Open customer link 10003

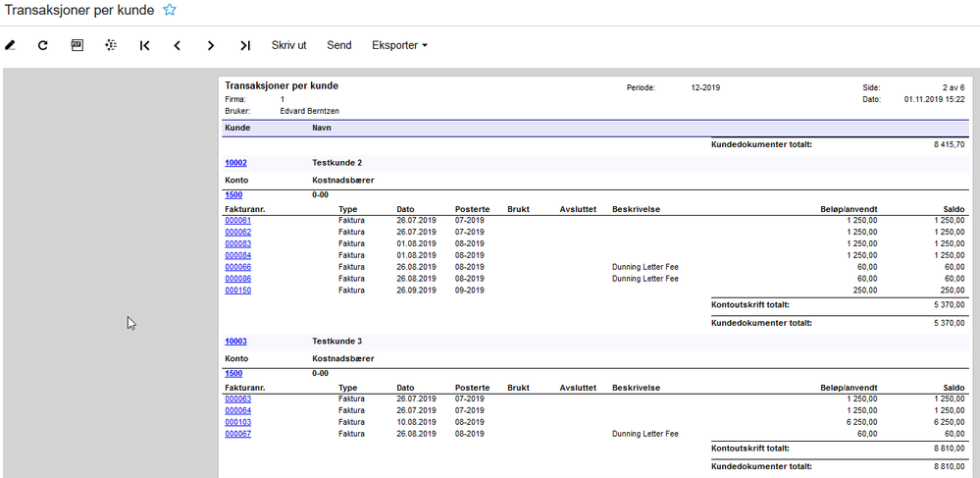235,341
